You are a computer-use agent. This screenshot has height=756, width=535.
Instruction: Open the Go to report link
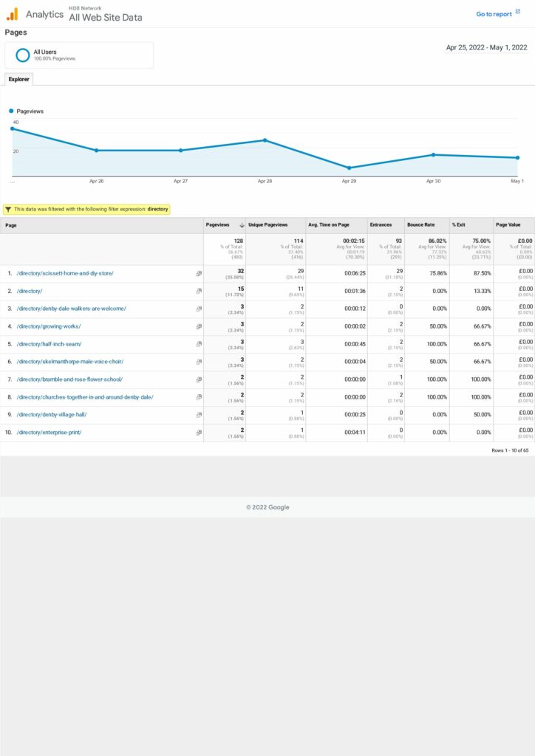pos(494,14)
